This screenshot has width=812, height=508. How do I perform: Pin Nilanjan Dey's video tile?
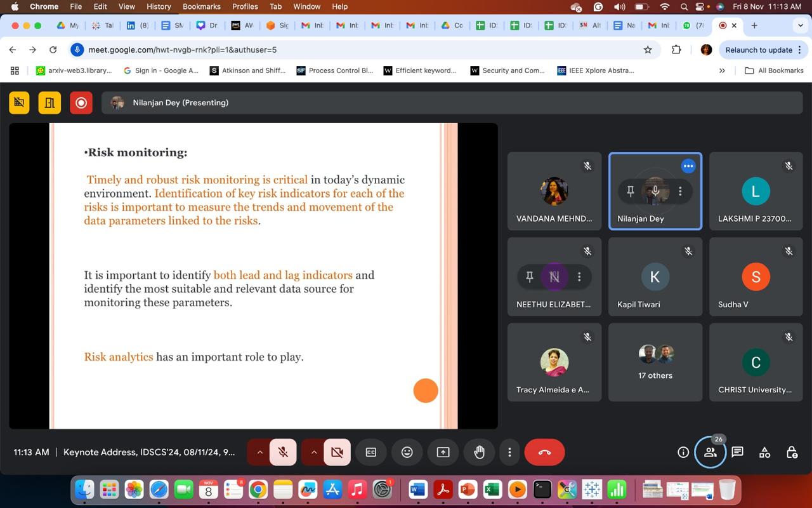coord(631,191)
